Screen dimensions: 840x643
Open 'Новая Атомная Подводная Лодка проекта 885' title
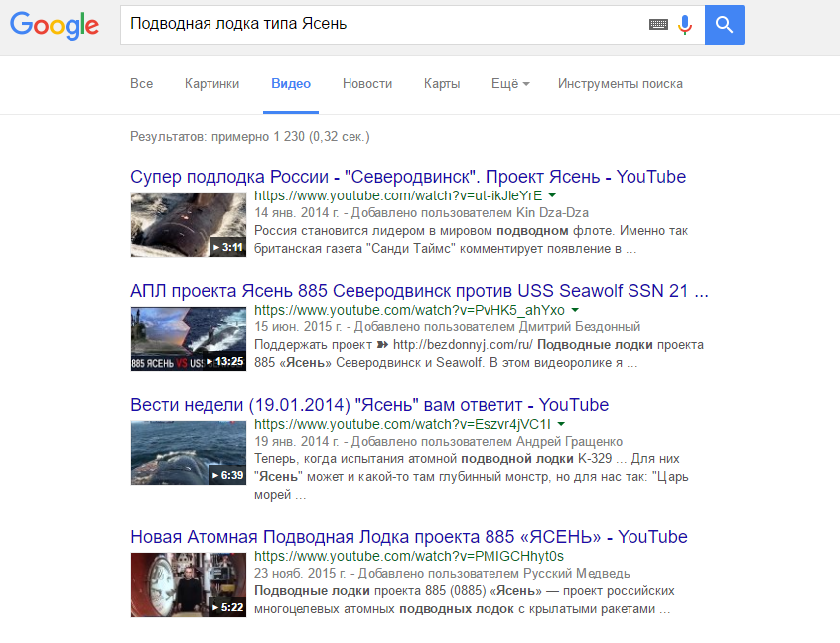pyautogui.click(x=409, y=537)
